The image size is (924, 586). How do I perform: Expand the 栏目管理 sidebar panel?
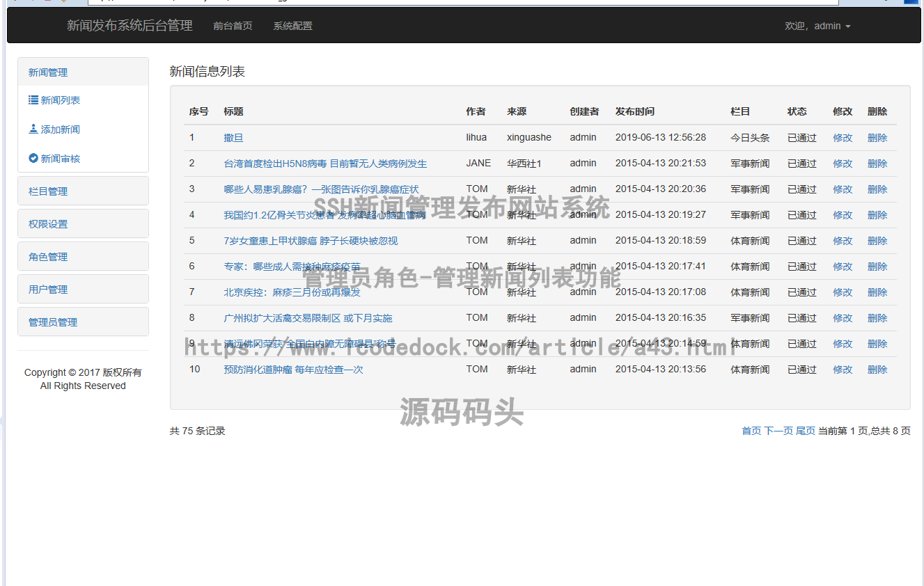click(48, 191)
